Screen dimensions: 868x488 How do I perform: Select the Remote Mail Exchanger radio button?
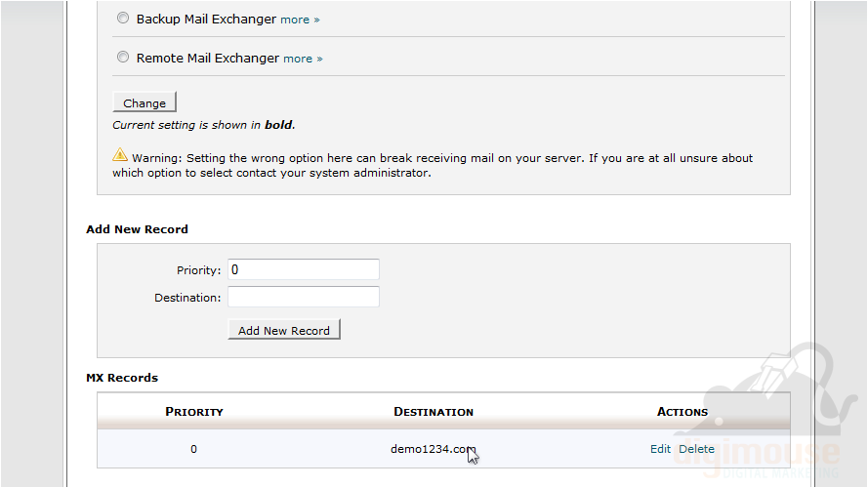click(x=123, y=57)
